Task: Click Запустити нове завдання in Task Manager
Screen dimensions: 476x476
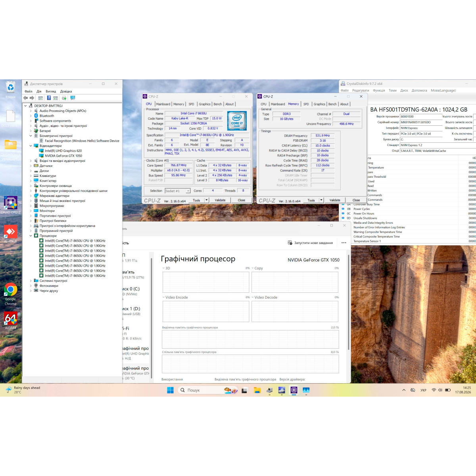Action: (310, 243)
